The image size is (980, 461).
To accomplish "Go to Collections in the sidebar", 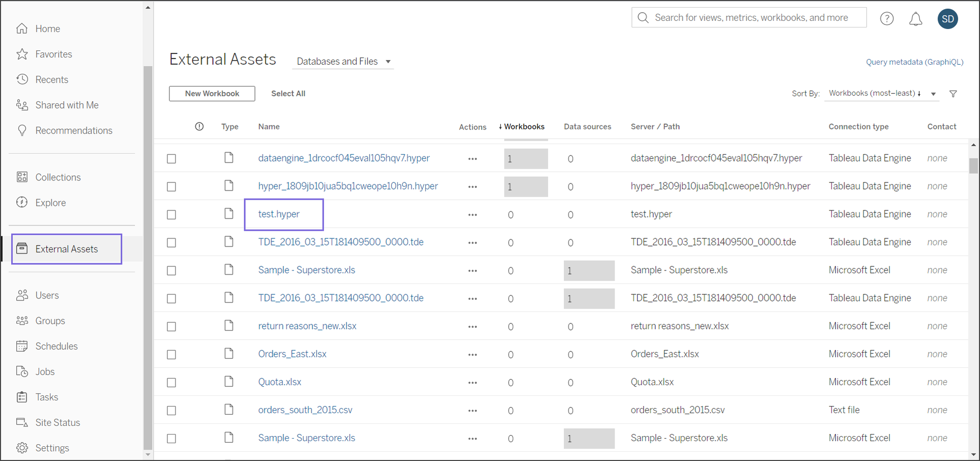I will coord(58,177).
